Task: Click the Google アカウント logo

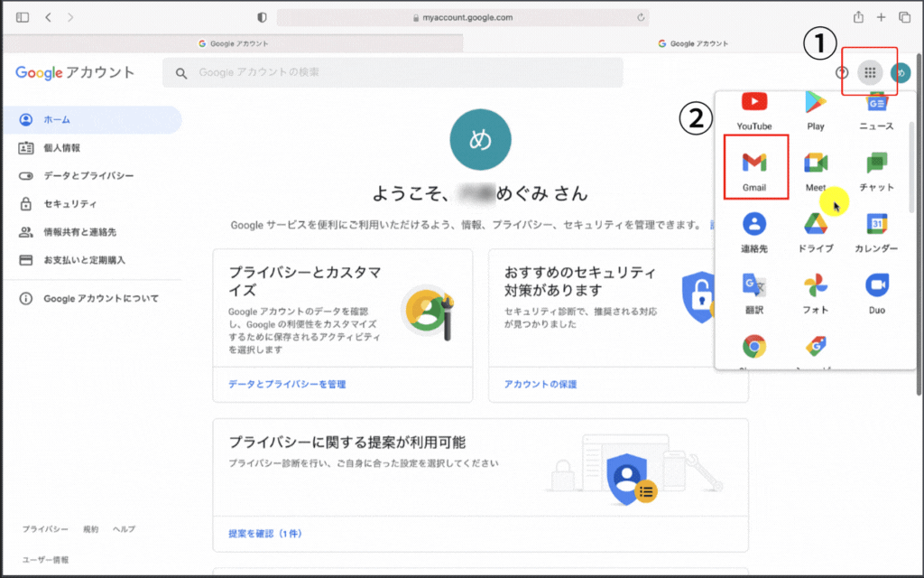Action: tap(76, 72)
